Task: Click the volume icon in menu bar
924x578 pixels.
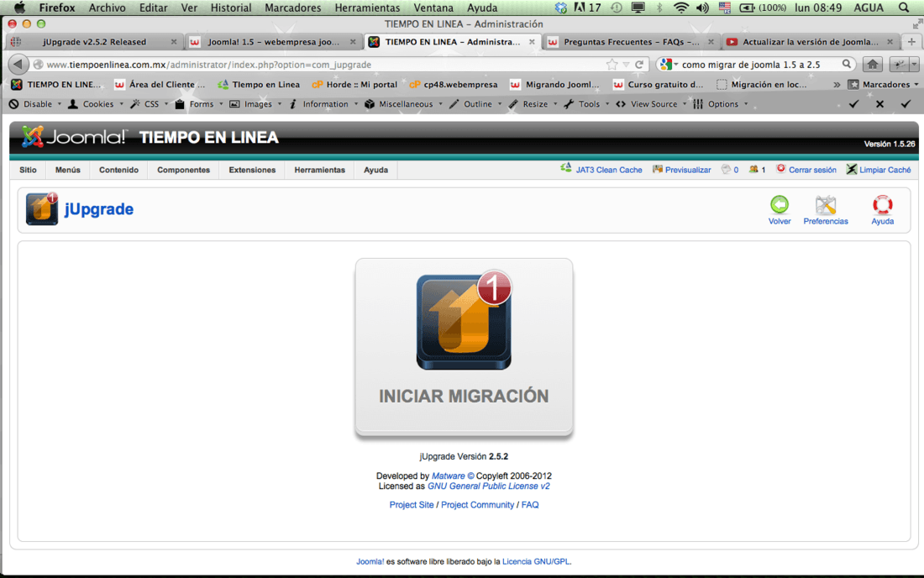Action: [x=702, y=8]
